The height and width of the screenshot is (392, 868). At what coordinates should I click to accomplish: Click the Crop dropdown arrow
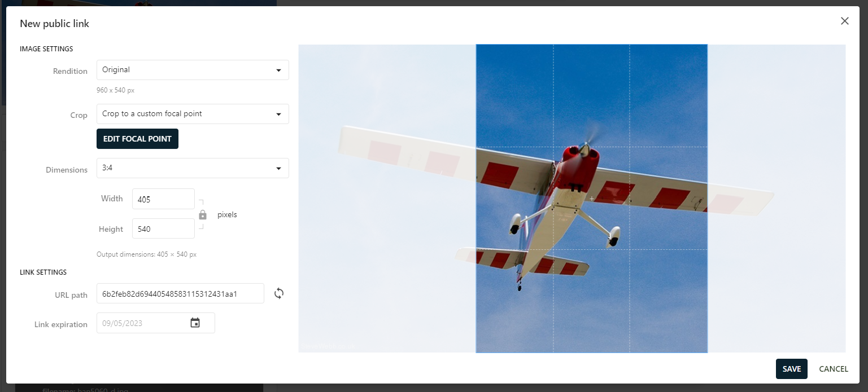pyautogui.click(x=278, y=114)
